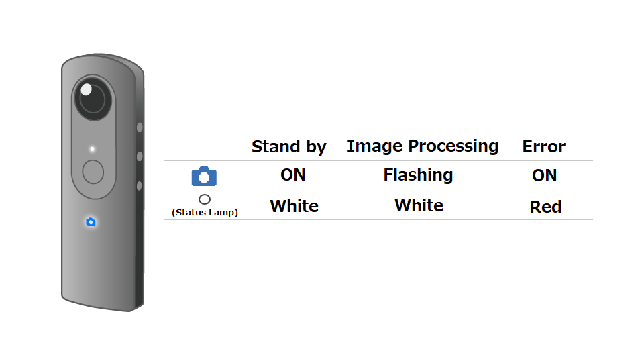Image resolution: width=644 pixels, height=349 pixels.
Task: Click the glowing blue camera lamp on device
Action: click(x=91, y=222)
